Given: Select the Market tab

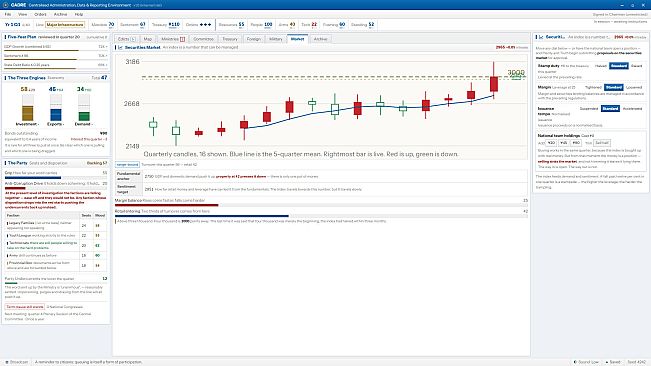Looking at the screenshot, I should tap(297, 39).
